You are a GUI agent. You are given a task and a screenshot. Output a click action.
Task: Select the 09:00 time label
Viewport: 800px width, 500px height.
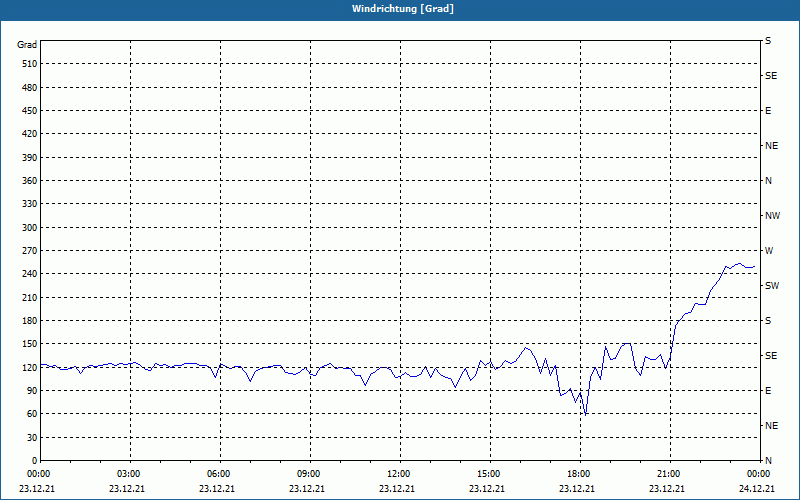click(310, 474)
